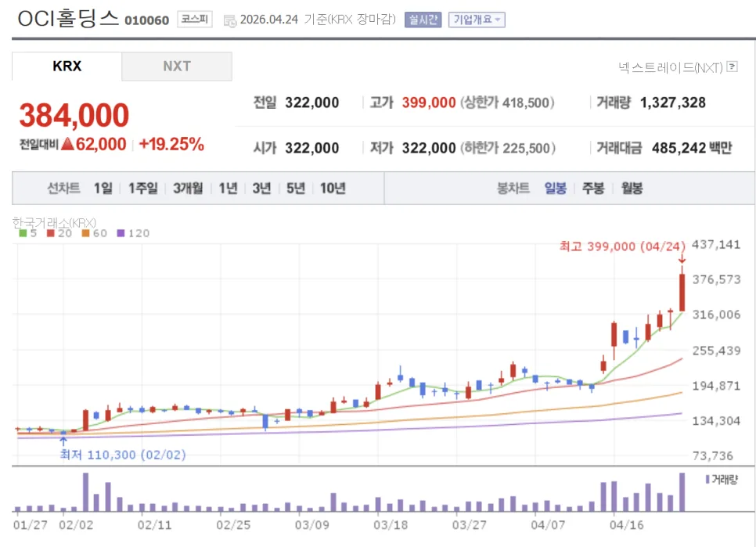Viewport: 756px width, 547px height.
Task: Select the 1주일 line chart period
Action: tap(142, 188)
